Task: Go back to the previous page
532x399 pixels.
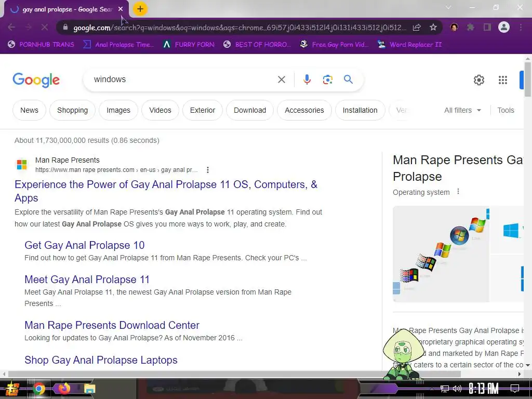Action: [11, 27]
